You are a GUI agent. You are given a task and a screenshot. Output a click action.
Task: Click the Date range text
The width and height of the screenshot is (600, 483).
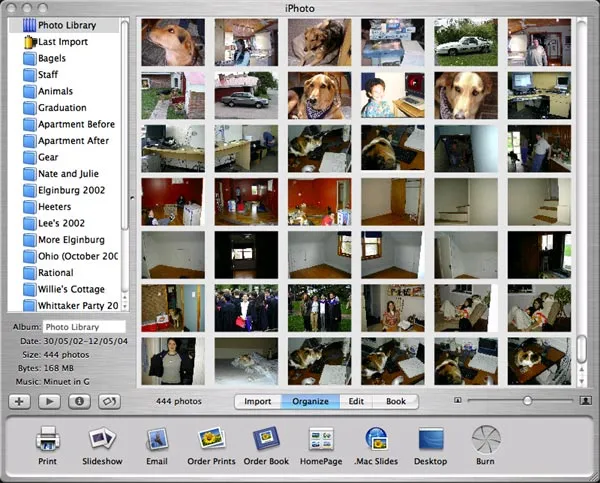(74, 341)
